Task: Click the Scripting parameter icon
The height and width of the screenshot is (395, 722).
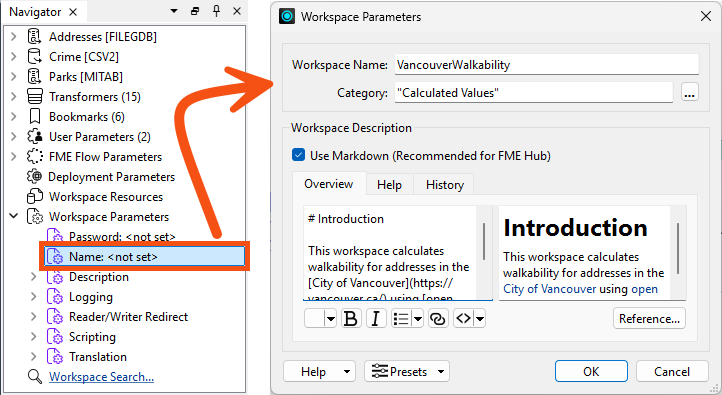Action: (55, 337)
